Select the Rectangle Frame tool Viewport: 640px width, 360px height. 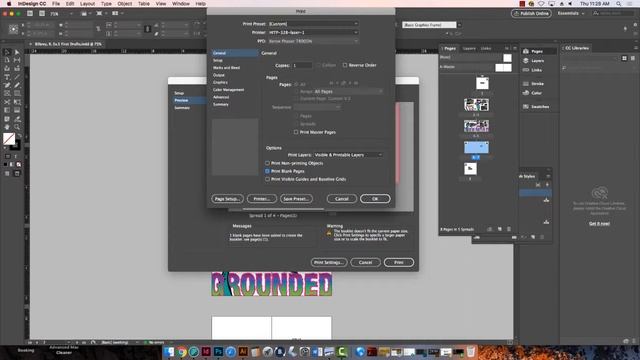7,93
